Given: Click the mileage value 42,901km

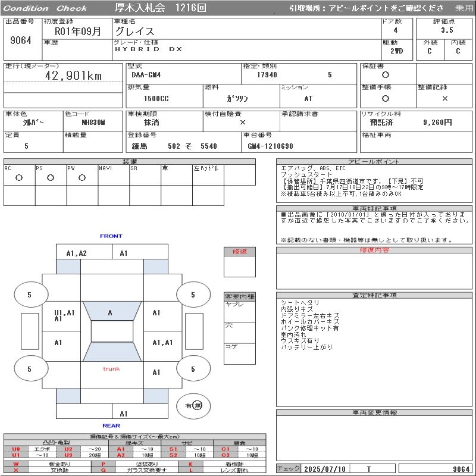Looking at the screenshot, I should pos(74,76).
